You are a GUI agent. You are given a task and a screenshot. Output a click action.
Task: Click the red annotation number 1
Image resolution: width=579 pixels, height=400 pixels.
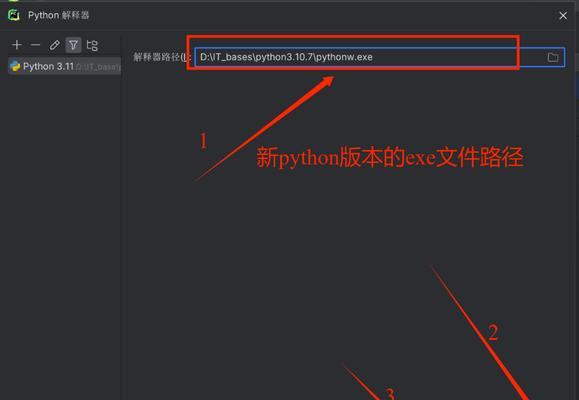coord(203,141)
